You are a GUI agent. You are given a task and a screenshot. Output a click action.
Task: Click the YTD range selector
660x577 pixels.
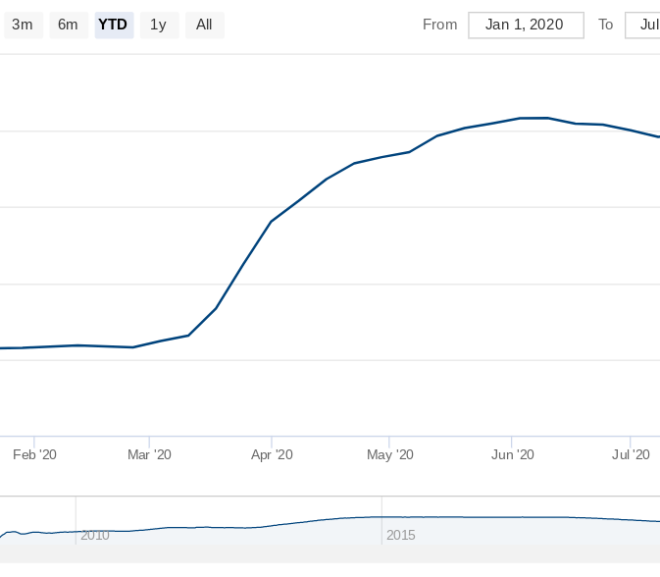click(114, 25)
